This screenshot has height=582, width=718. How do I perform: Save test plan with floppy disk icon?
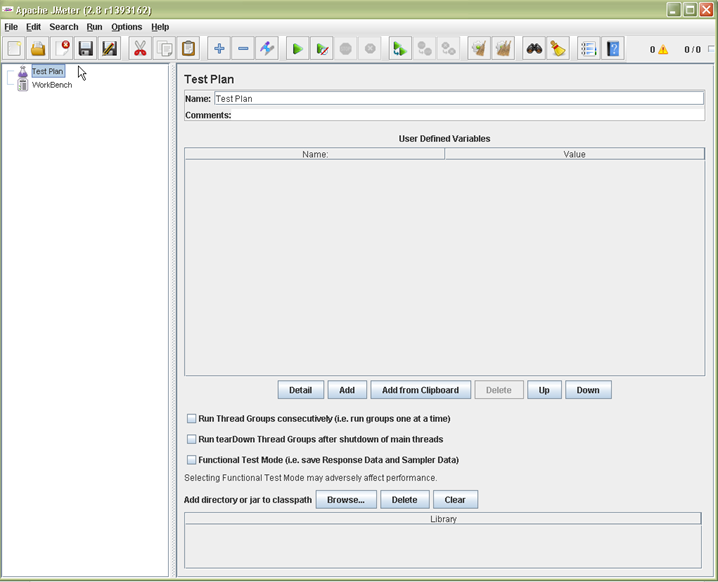coord(86,49)
